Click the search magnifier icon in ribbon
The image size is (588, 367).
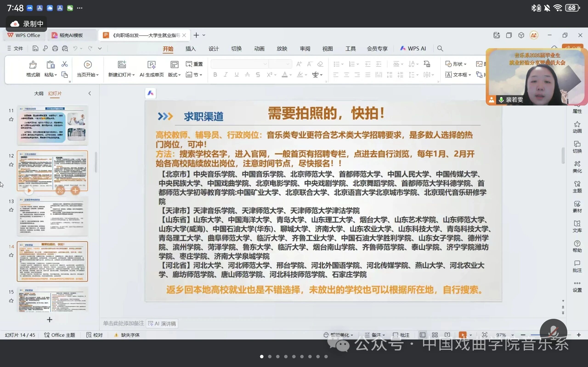click(440, 49)
